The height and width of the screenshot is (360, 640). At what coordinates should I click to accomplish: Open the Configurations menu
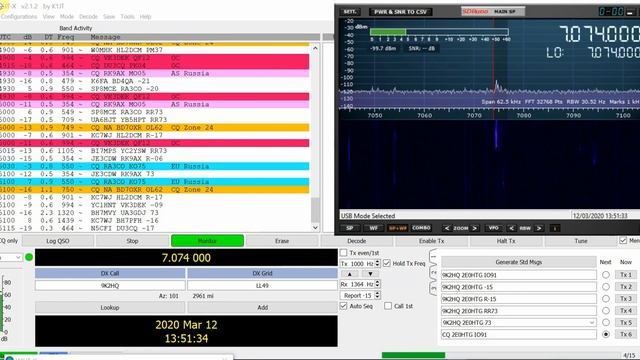click(19, 17)
